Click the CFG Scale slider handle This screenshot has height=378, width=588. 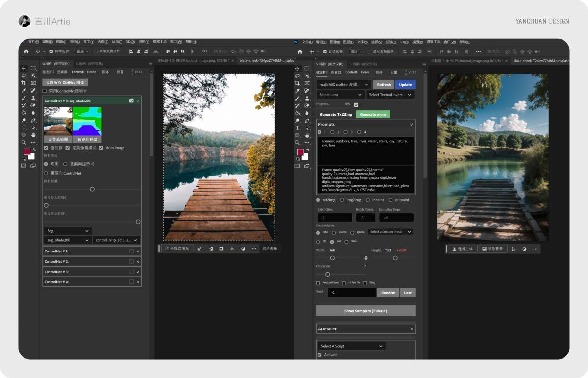click(x=328, y=274)
